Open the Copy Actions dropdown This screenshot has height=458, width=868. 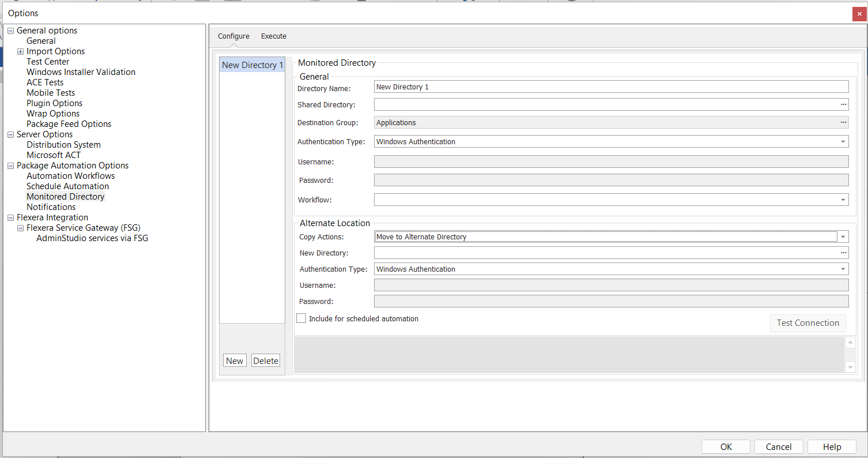843,236
